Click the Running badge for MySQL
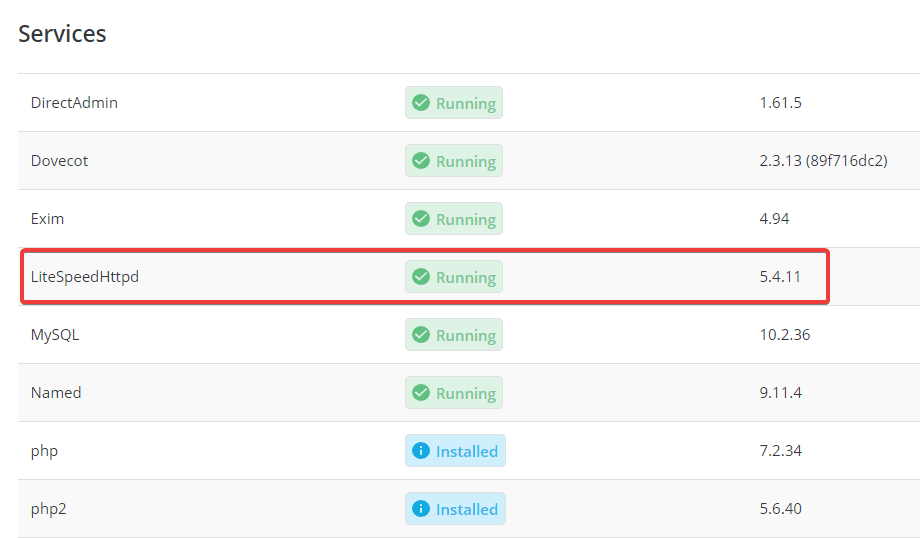 pyautogui.click(x=454, y=335)
